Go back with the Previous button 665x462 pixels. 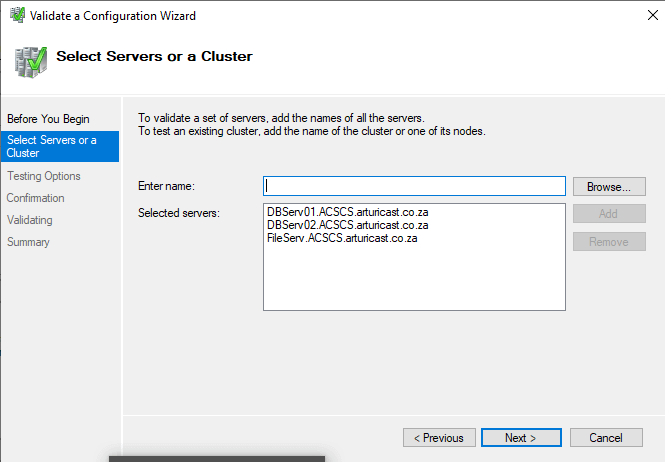coord(439,438)
